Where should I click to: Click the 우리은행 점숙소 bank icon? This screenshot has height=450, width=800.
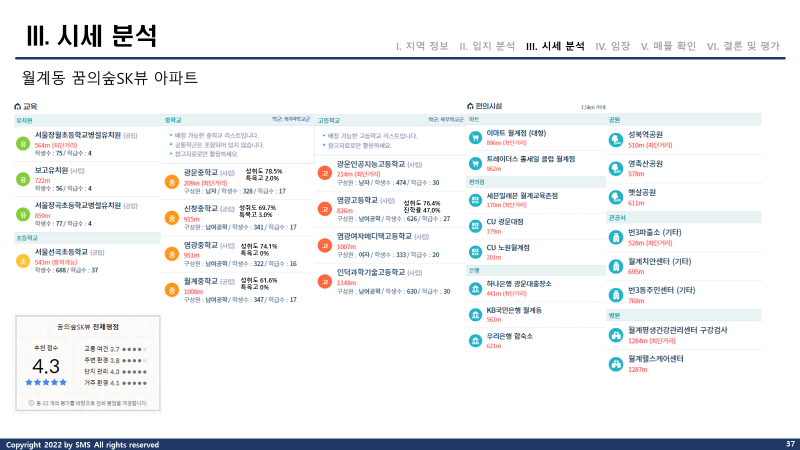tap(475, 341)
